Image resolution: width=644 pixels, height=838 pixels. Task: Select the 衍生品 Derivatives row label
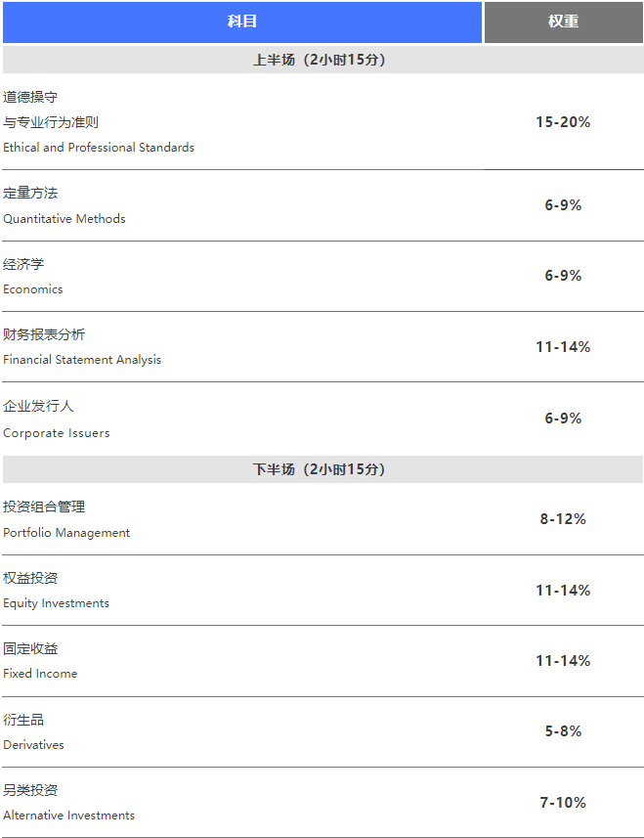tap(33, 731)
